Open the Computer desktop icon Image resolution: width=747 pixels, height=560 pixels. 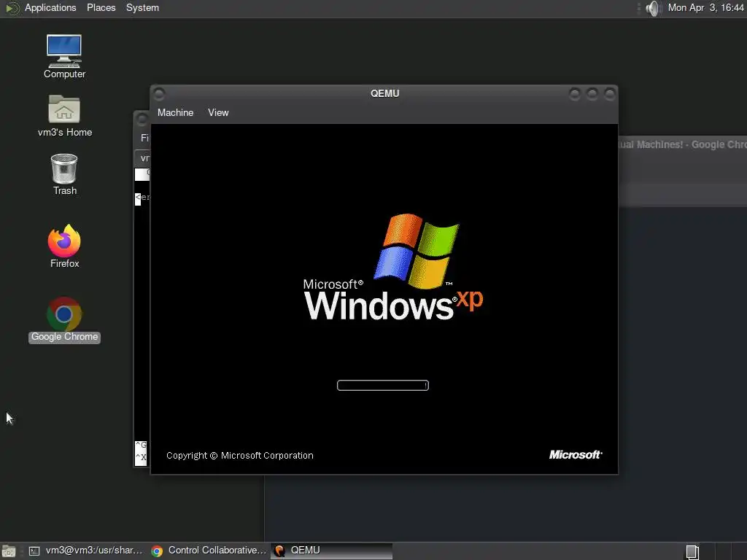click(x=64, y=56)
